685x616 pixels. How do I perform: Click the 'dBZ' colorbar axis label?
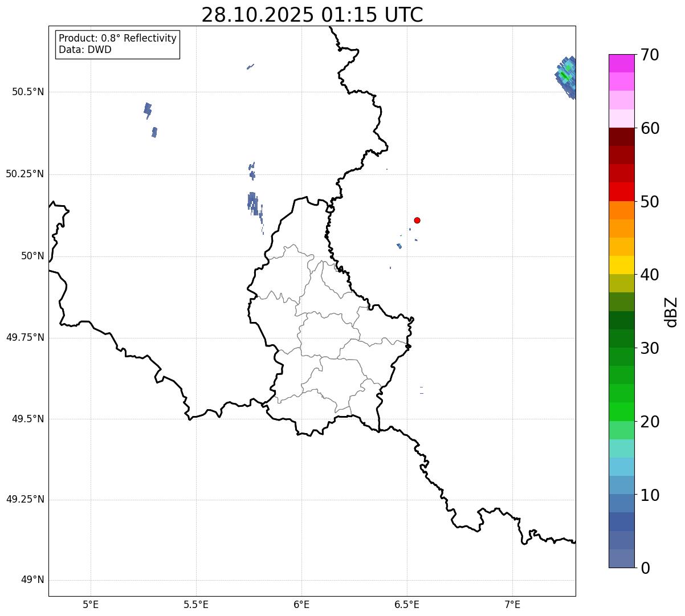pos(672,312)
